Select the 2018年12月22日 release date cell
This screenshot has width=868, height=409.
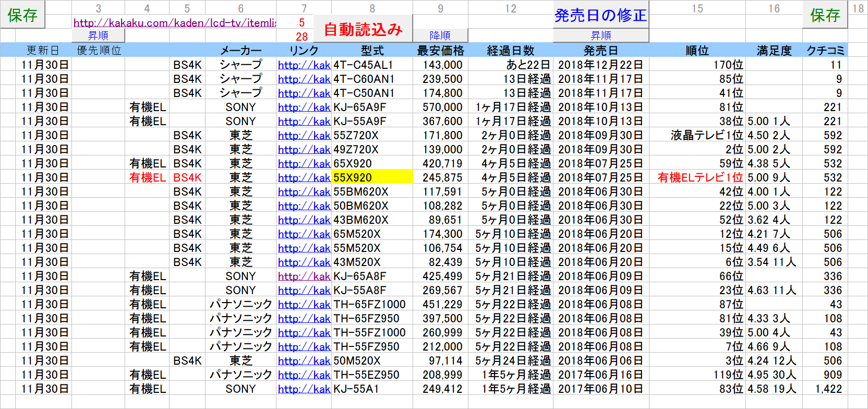coord(601,65)
